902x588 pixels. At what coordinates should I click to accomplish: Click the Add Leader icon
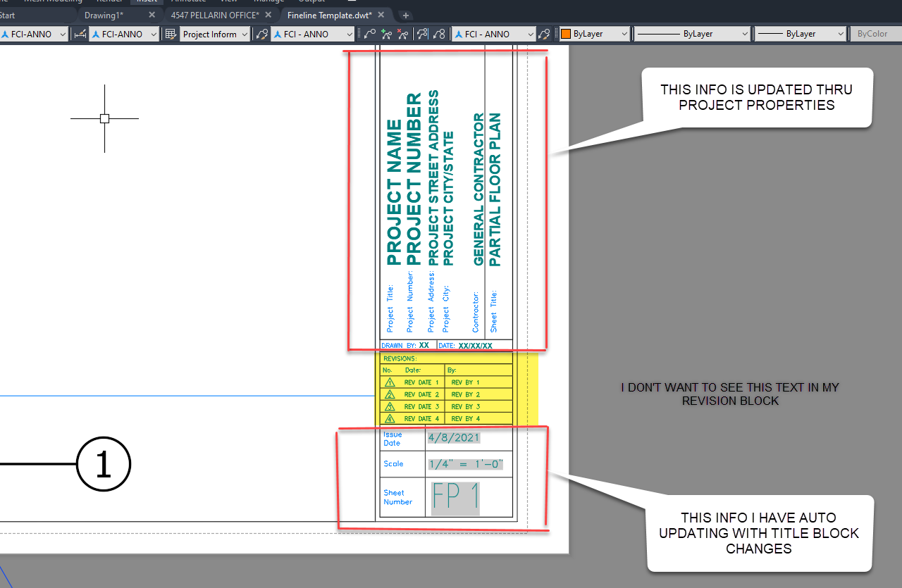[386, 34]
